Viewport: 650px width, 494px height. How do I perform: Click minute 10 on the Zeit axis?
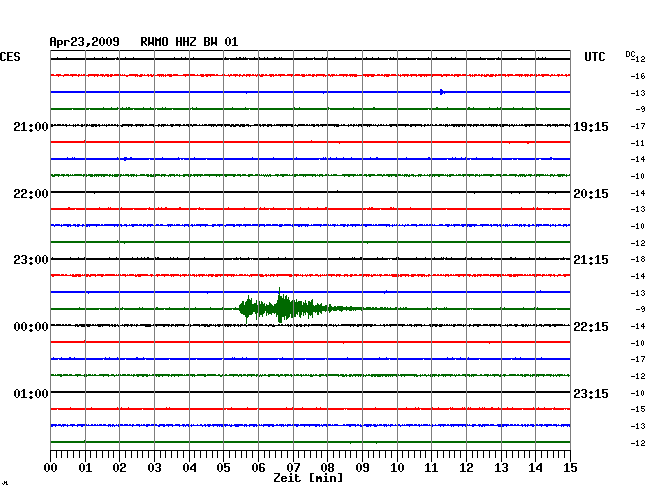coord(397,467)
